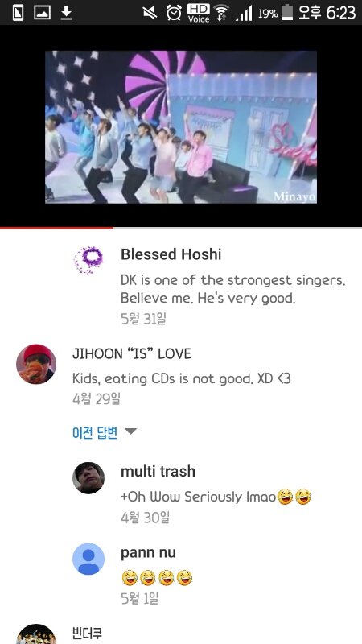362x644 pixels.
Task: Select the comment about eating CDs
Action: pos(182,378)
